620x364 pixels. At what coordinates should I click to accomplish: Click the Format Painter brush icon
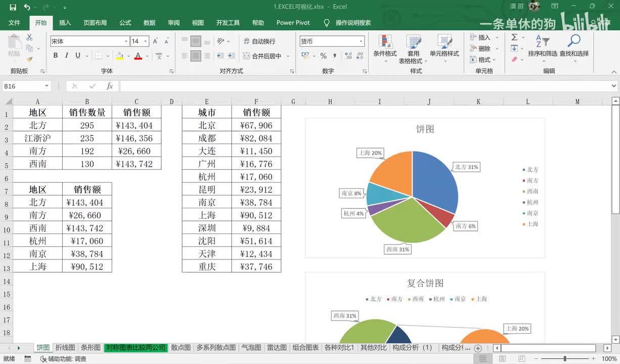[29, 60]
